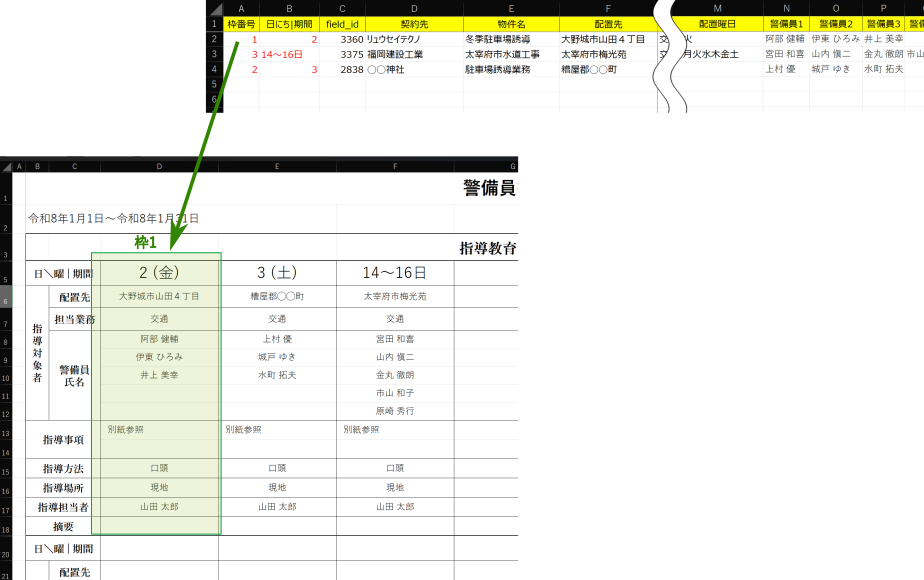Click the field_id yellow header cell
The width and height of the screenshot is (924, 580).
coord(342,23)
